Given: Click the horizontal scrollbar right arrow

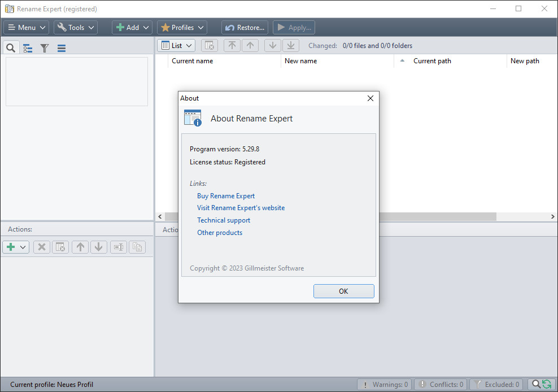Looking at the screenshot, I should point(553,216).
